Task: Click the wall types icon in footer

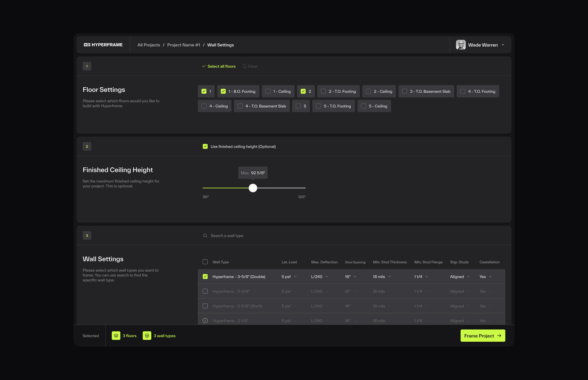Action: (147, 336)
